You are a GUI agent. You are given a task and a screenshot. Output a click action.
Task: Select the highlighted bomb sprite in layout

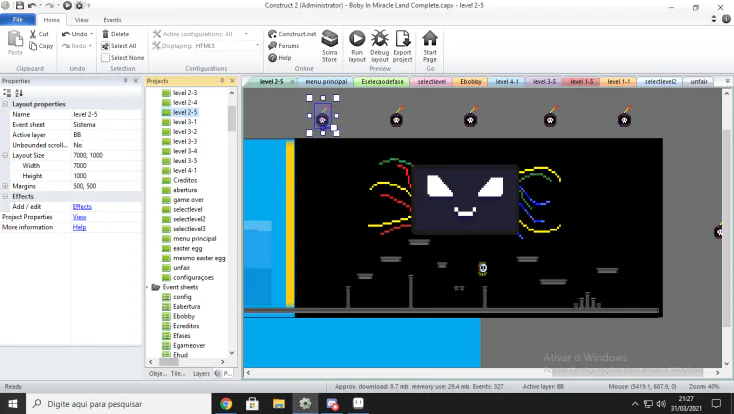tap(323, 116)
